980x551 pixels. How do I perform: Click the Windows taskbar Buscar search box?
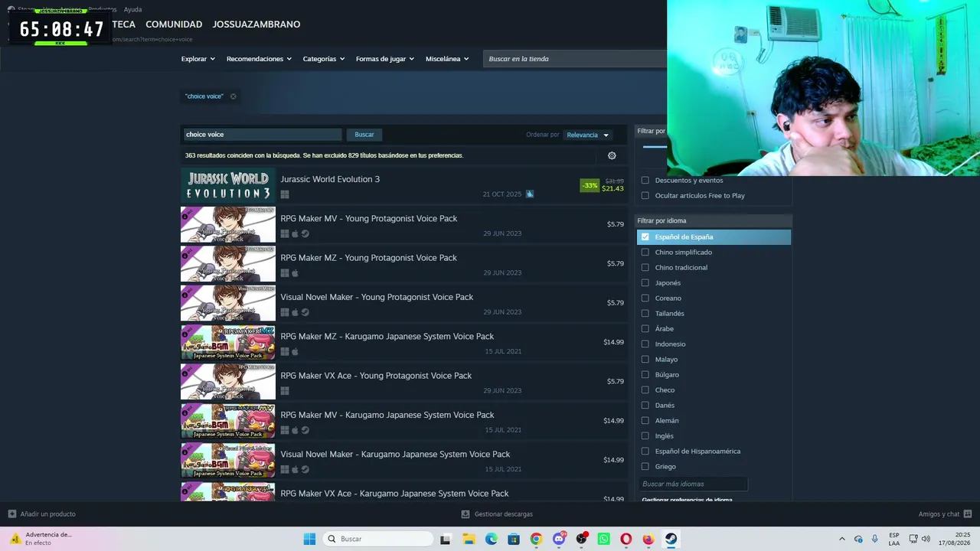pos(378,539)
